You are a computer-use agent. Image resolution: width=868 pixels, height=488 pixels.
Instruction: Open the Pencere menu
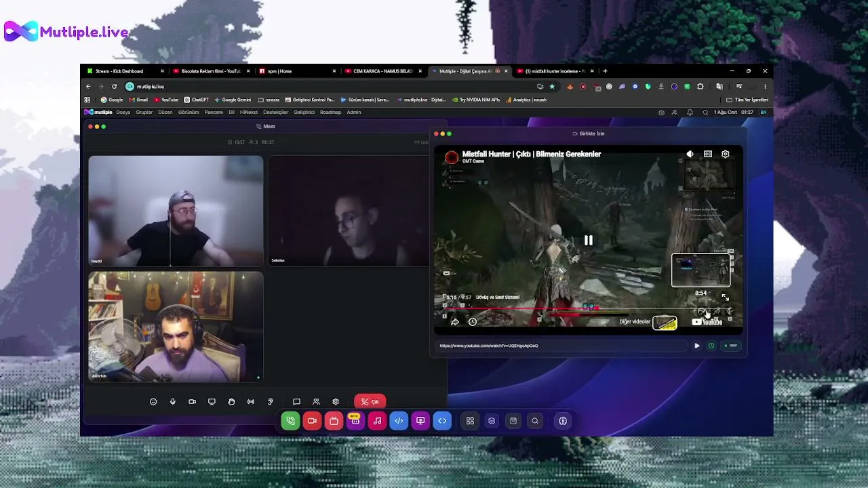(214, 113)
